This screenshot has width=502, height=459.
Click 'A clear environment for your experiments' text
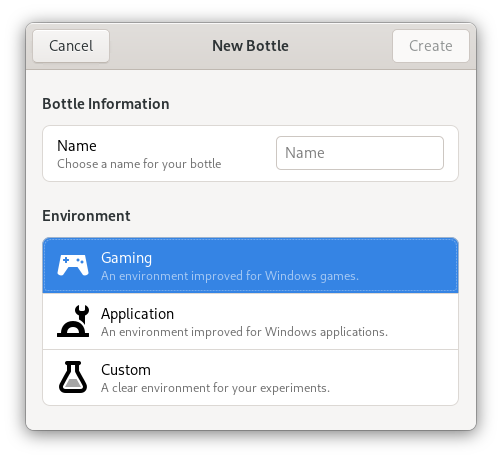point(215,388)
